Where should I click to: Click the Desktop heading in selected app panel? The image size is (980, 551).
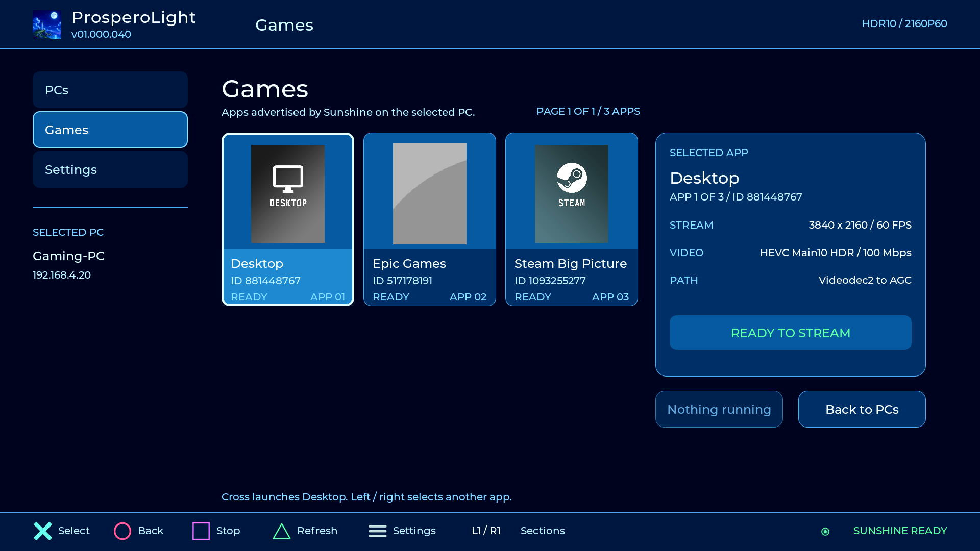click(x=704, y=178)
